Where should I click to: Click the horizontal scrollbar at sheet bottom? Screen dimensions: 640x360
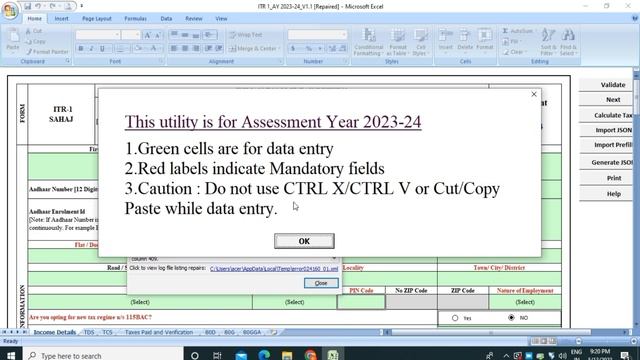[491, 332]
